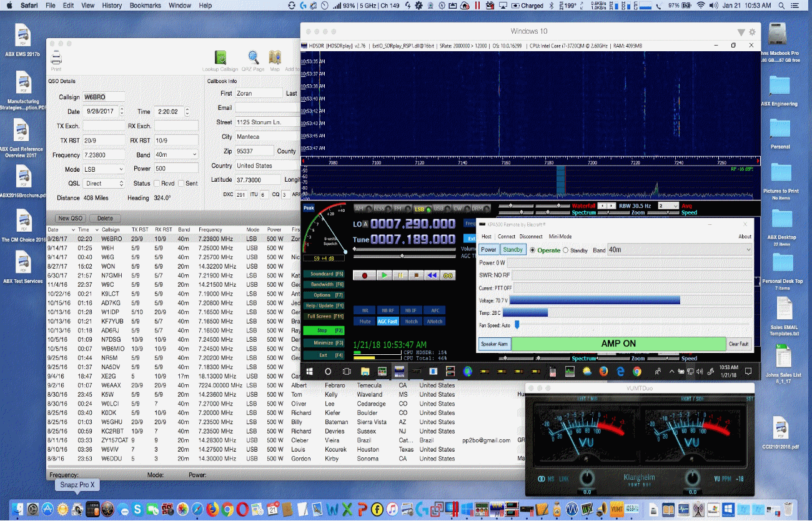Click the rewind button in HDSDR

point(432,275)
